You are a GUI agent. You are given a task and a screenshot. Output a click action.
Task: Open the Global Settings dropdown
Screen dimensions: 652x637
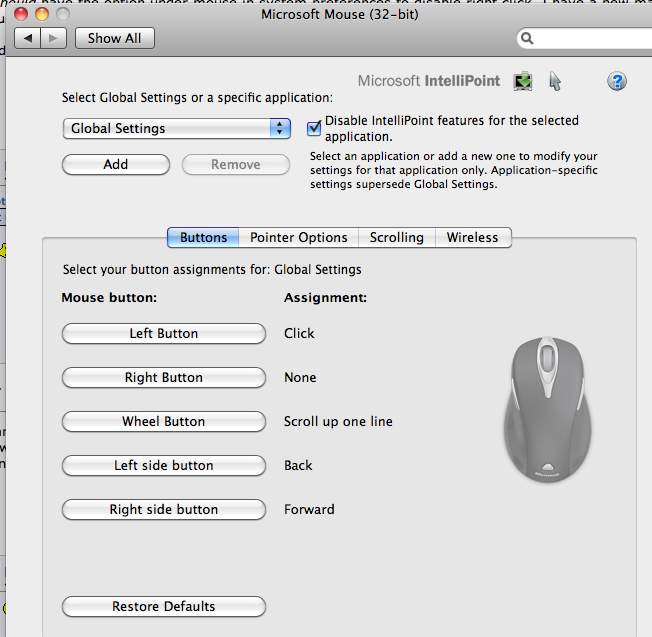(177, 128)
